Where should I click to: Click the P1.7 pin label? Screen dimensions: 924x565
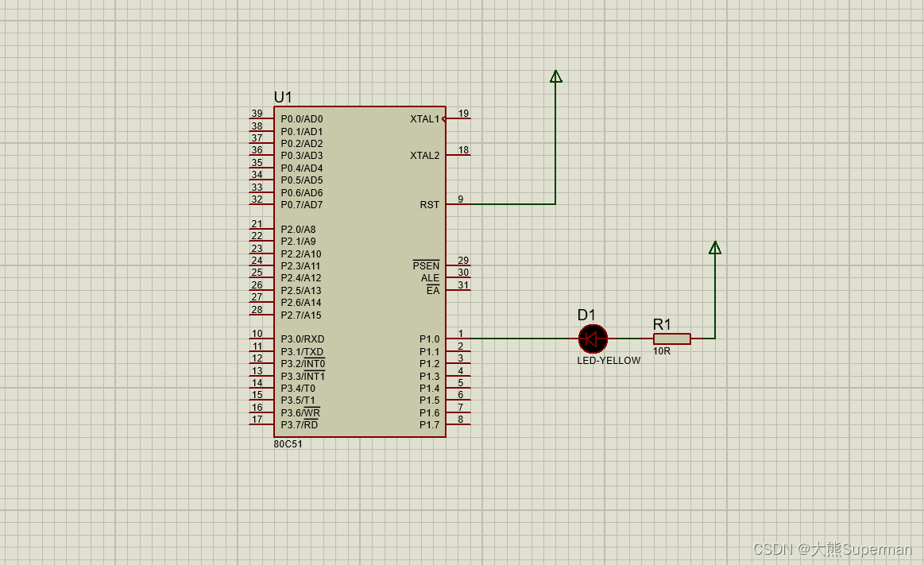click(430, 425)
